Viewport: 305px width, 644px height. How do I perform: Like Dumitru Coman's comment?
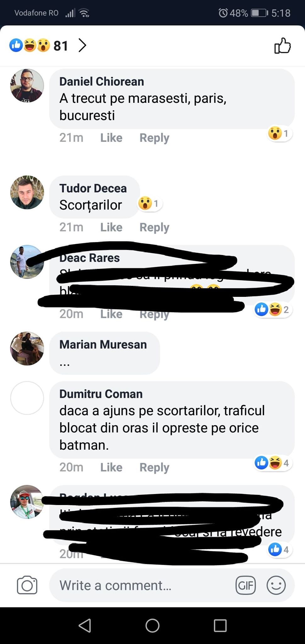pyautogui.click(x=111, y=467)
